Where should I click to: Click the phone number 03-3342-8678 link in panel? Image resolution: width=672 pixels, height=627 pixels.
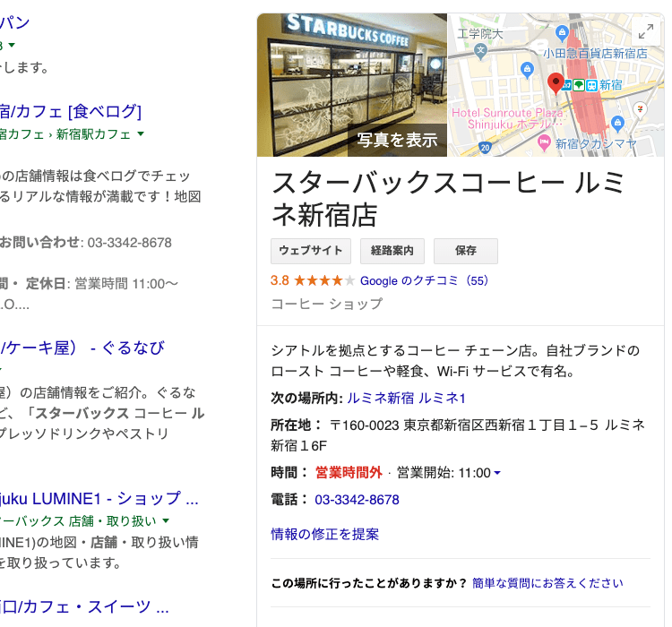coord(357,500)
